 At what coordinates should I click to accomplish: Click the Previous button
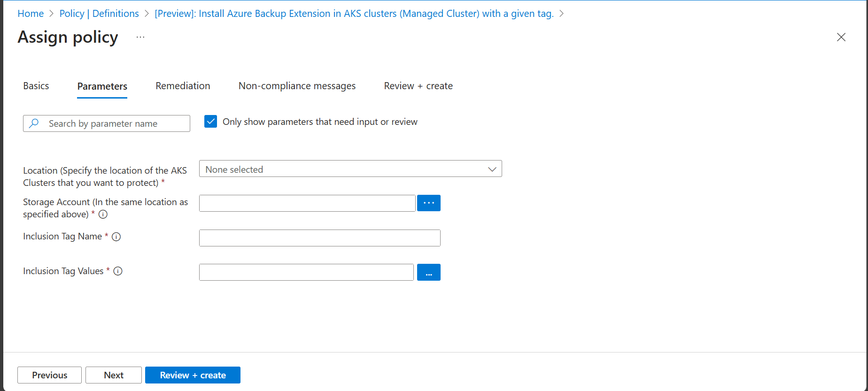coord(50,375)
